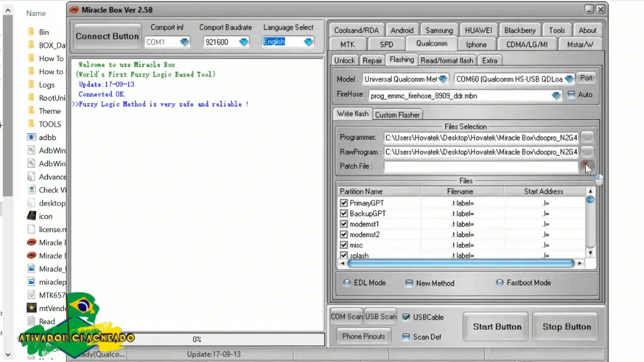Select the BOX_Da folder icon
644x362 pixels.
click(31, 45)
